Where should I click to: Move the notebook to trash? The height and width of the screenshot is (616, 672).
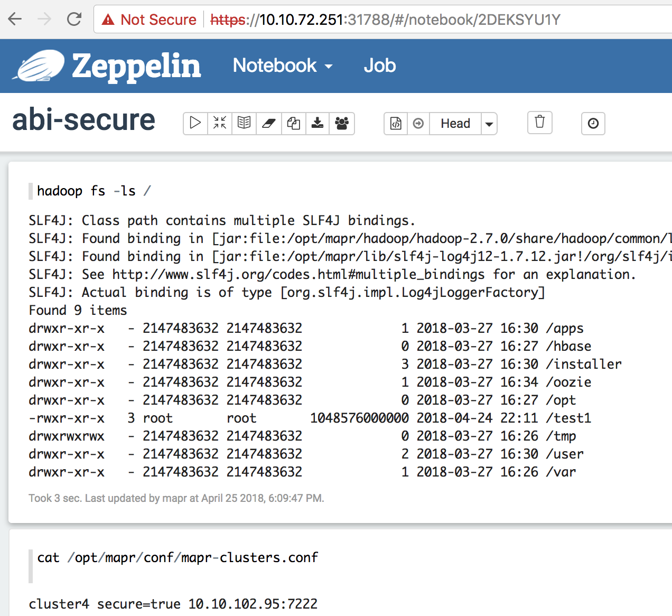tap(539, 123)
